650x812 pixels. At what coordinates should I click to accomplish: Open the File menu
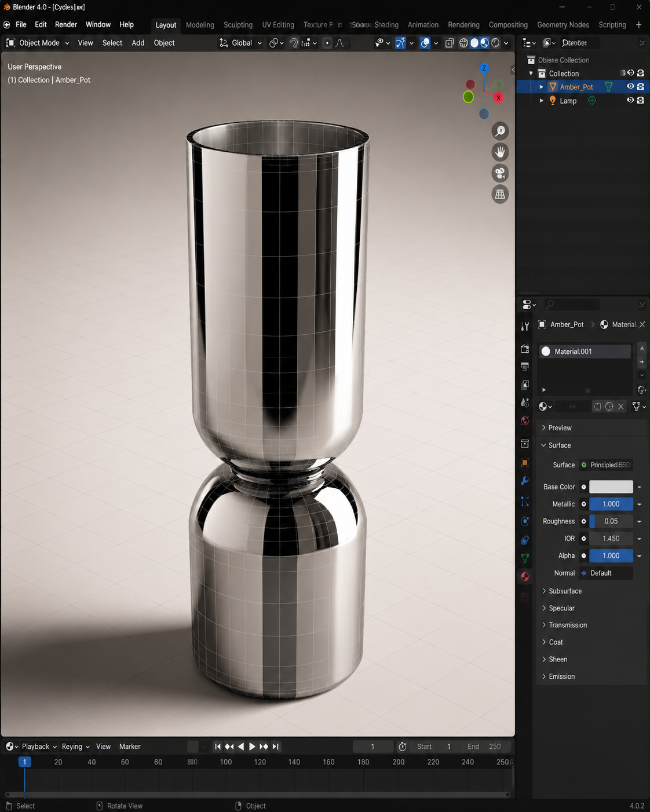(x=21, y=25)
